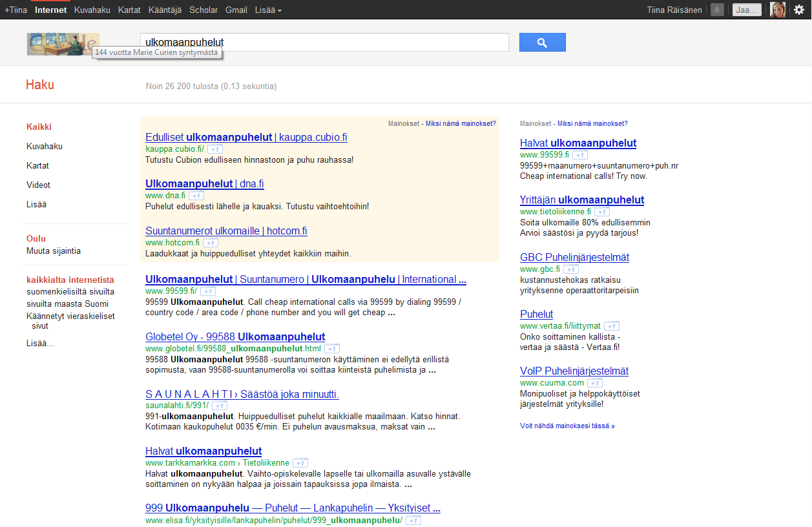Click +1 button next to www.99599.fi/ result
Viewport: 812px width, 527px height.
click(208, 291)
